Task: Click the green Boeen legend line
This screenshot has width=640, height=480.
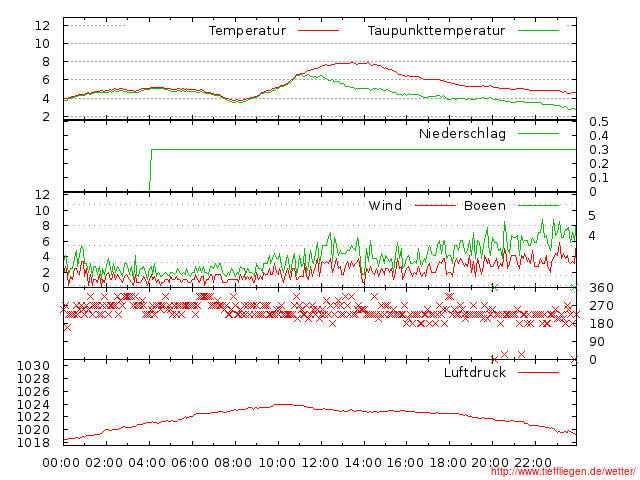Action: 538,205
